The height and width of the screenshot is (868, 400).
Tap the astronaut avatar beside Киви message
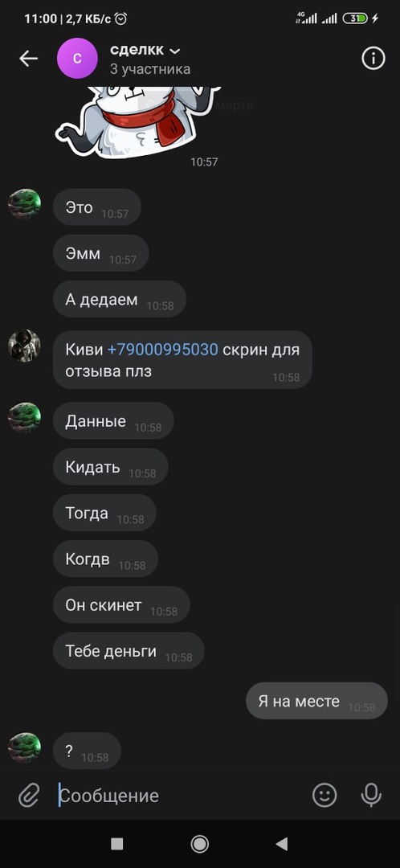click(x=24, y=346)
